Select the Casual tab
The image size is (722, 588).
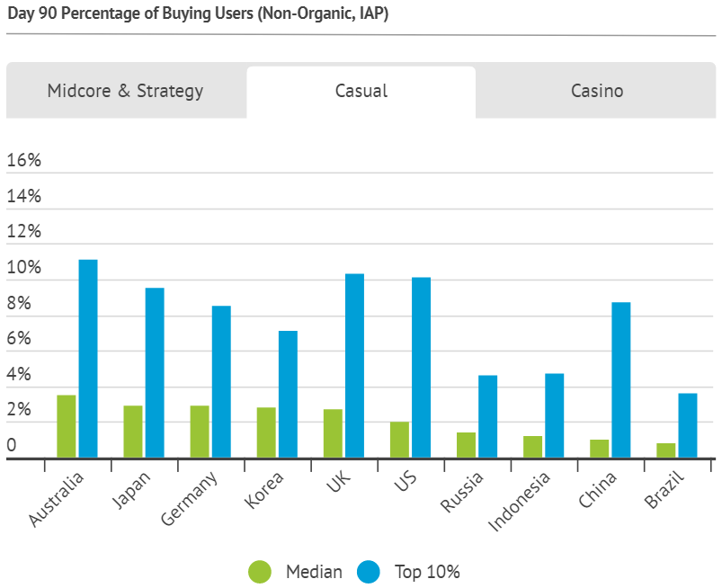click(361, 92)
